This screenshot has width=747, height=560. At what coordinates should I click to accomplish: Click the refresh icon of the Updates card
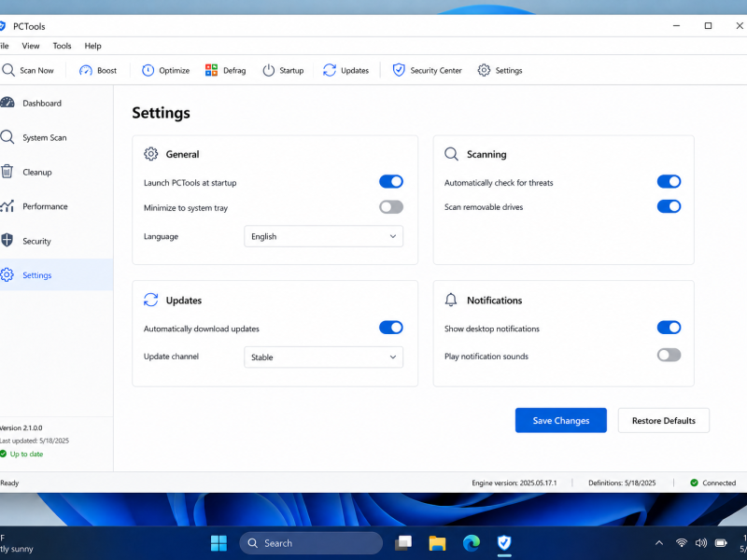coord(151,300)
